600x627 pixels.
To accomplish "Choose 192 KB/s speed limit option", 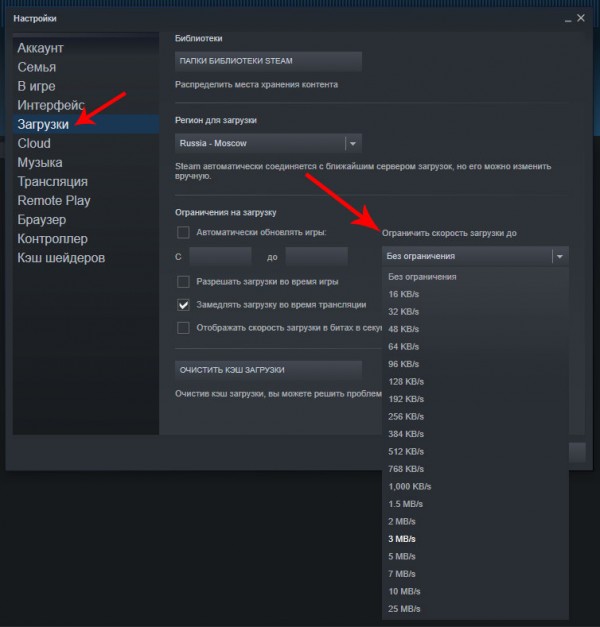I will (475, 399).
